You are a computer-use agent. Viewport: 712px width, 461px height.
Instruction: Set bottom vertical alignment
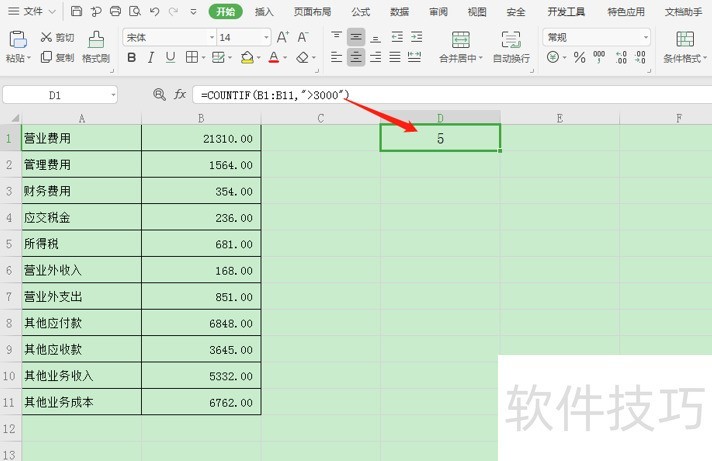376,37
